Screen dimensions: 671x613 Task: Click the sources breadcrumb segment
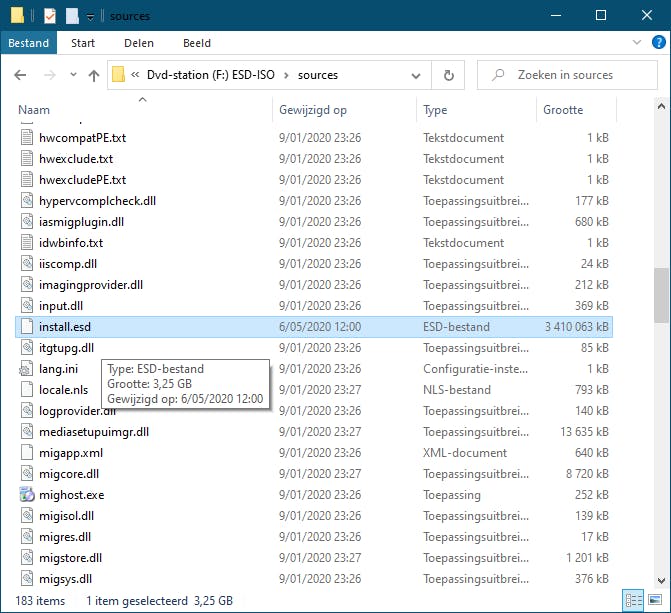pos(318,75)
